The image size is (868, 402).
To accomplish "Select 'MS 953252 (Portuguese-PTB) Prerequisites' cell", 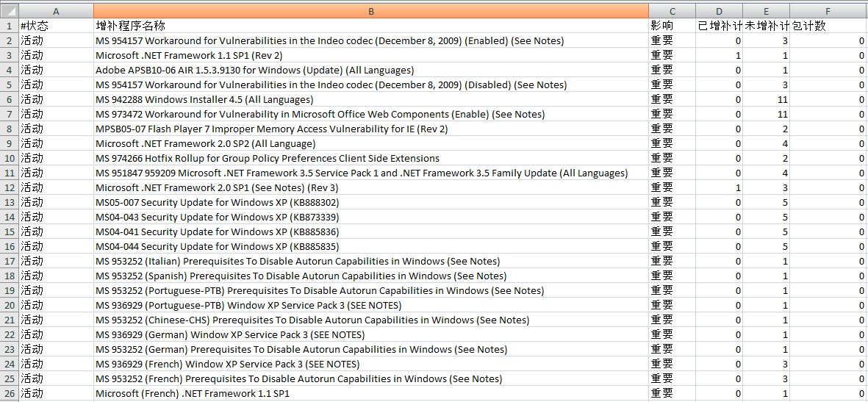I will (x=371, y=291).
